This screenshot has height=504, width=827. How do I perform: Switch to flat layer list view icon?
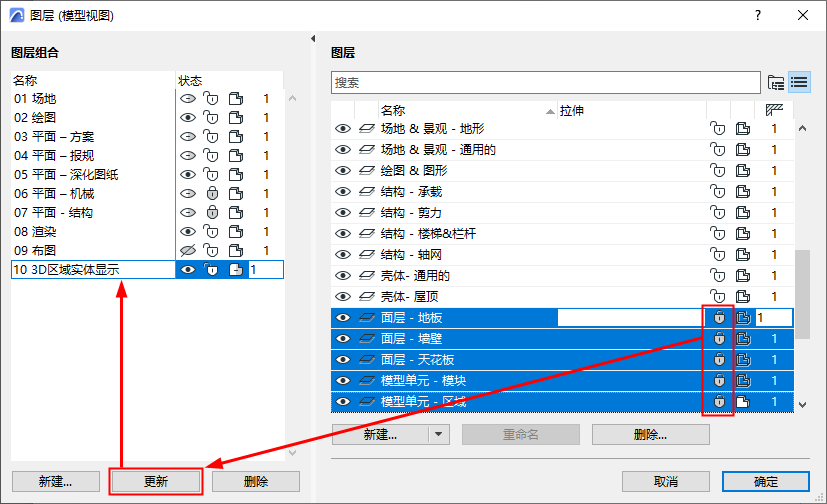click(x=799, y=82)
